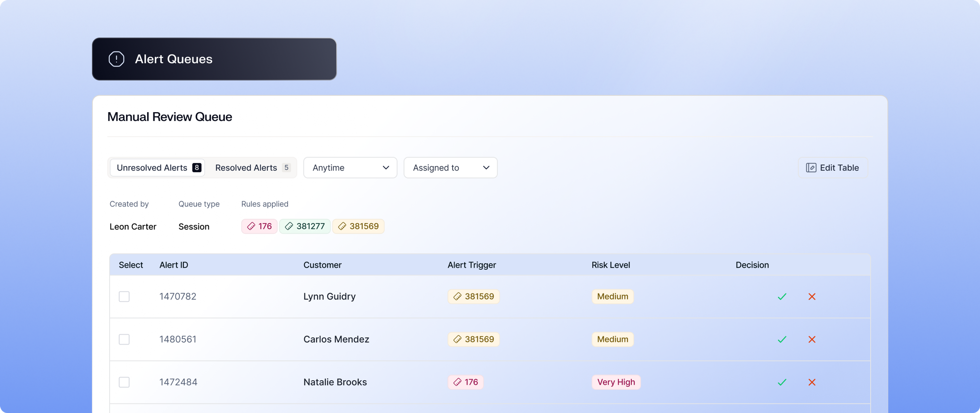This screenshot has width=980, height=413.
Task: Click trigger tag 176 in Natalie Brooks row
Action: coord(466,382)
